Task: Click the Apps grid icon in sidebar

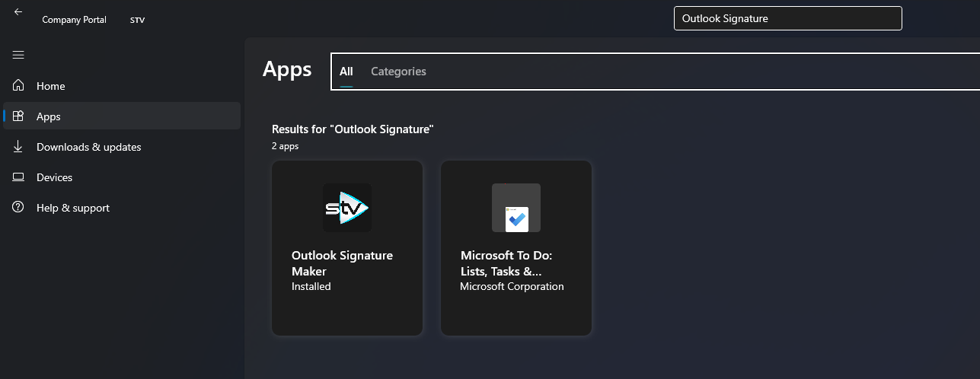Action: point(18,116)
